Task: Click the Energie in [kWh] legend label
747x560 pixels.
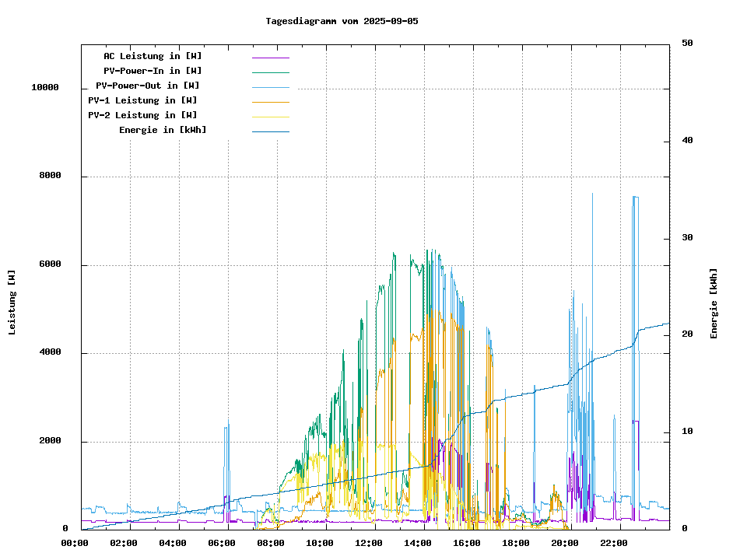Action: (163, 130)
